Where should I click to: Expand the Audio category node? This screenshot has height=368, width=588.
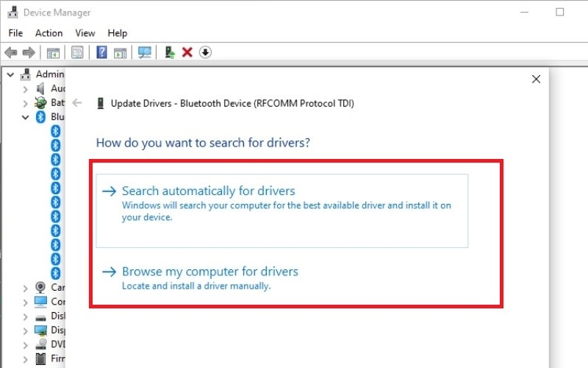26,88
